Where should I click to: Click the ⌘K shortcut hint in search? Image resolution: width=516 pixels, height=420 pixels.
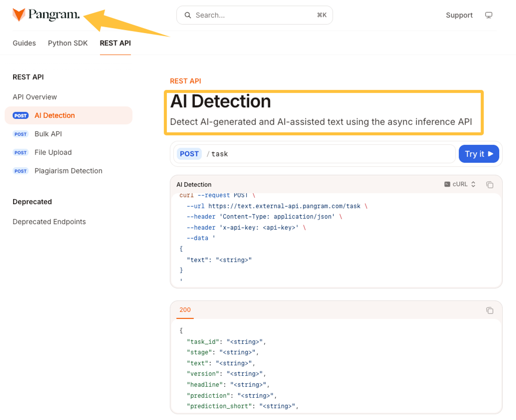click(322, 15)
